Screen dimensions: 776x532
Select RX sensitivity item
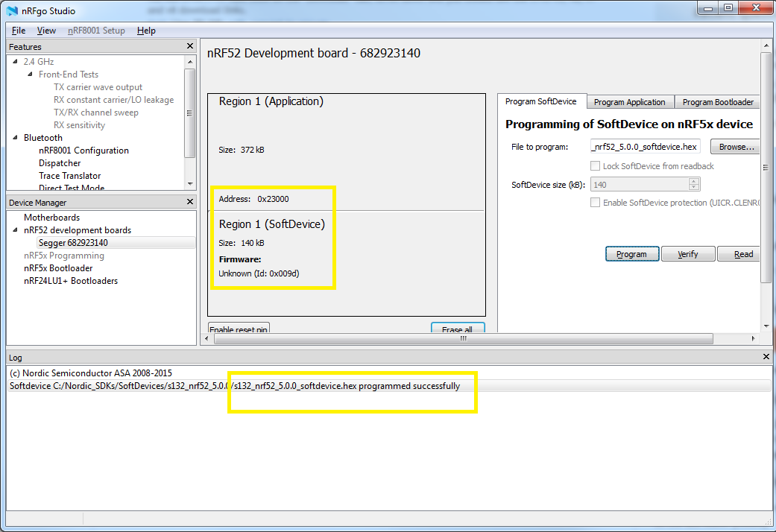(x=79, y=125)
